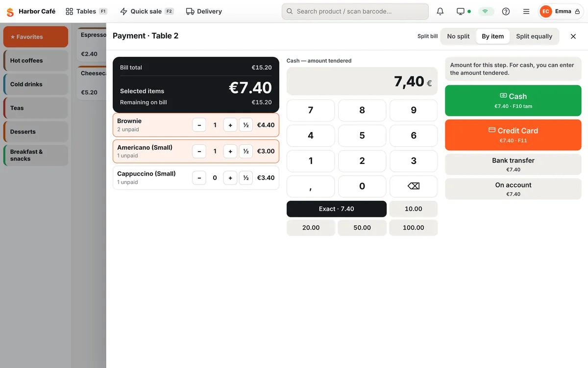Image resolution: width=588 pixels, height=368 pixels.
Task: Split Americano (Small) in half with ½
Action: pyautogui.click(x=246, y=151)
